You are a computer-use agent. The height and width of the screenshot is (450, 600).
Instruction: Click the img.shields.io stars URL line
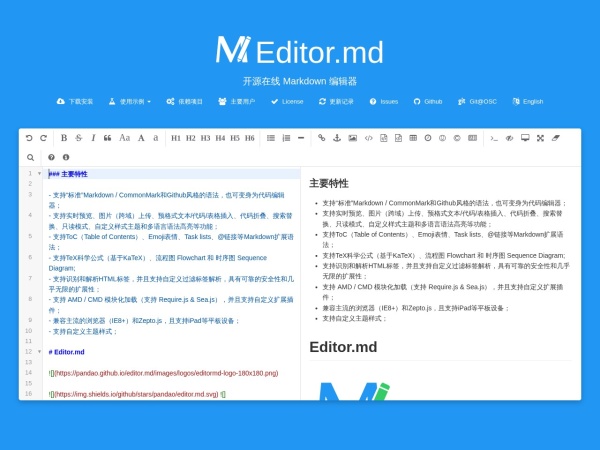(137, 394)
